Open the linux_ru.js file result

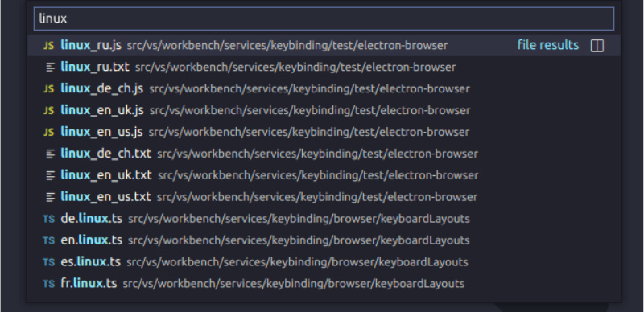click(x=324, y=46)
